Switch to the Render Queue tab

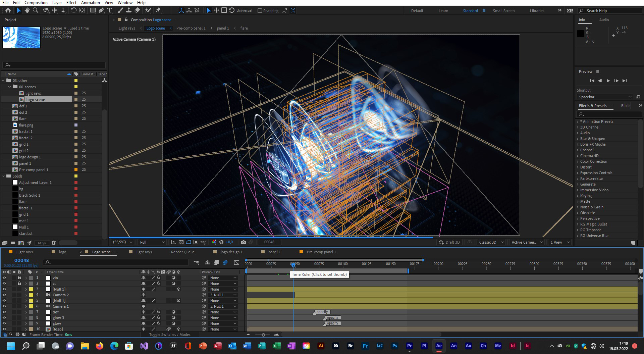(182, 252)
